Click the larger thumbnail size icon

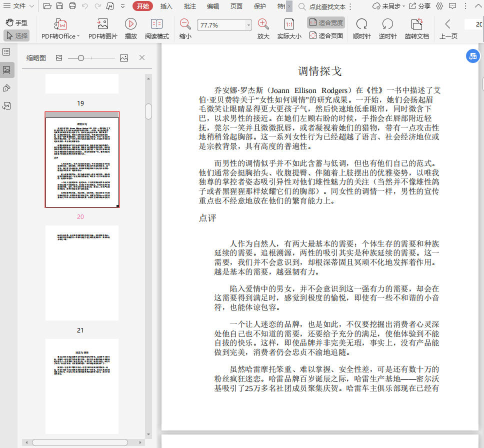(124, 57)
